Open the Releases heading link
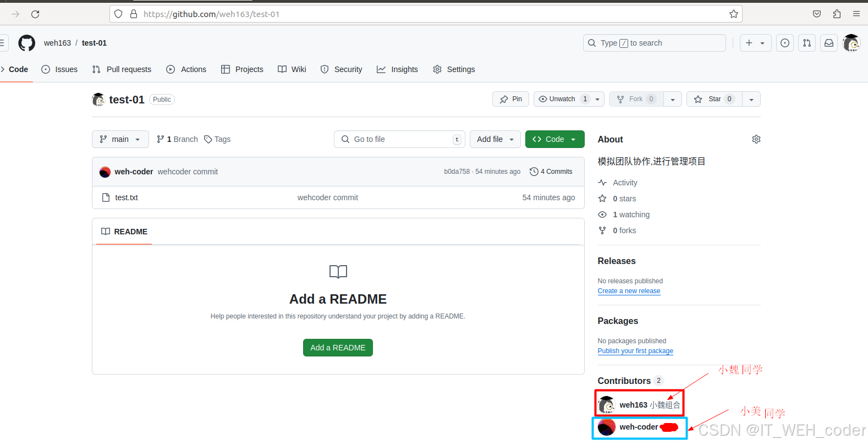The image size is (868, 445). click(x=617, y=261)
